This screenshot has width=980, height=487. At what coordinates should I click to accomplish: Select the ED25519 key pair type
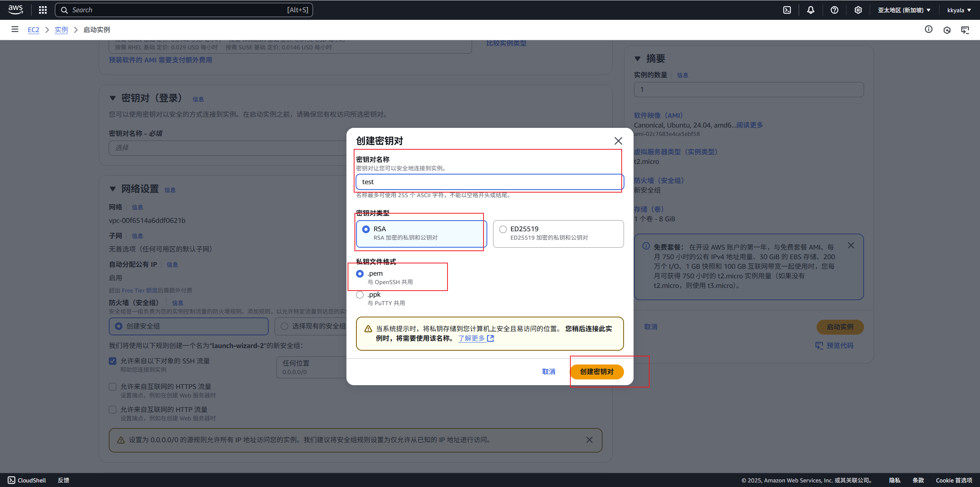point(558,234)
